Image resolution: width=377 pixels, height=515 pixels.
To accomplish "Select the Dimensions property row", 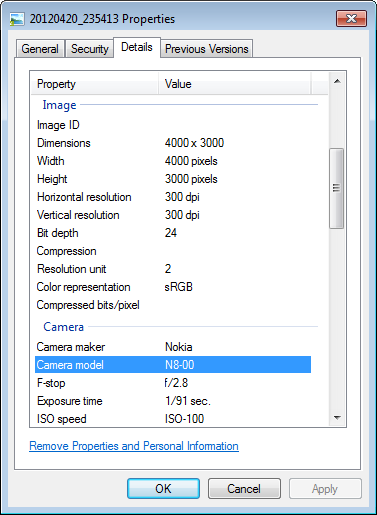I will (173, 143).
